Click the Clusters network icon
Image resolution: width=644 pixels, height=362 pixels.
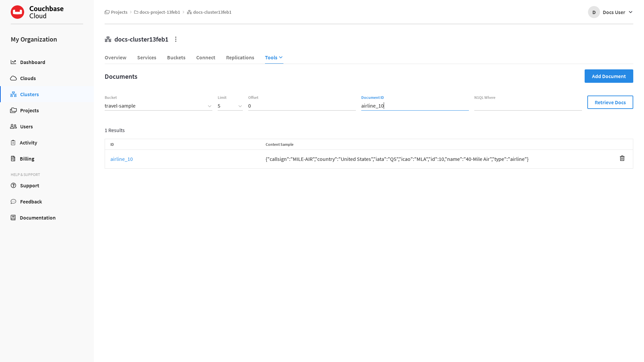tap(13, 94)
